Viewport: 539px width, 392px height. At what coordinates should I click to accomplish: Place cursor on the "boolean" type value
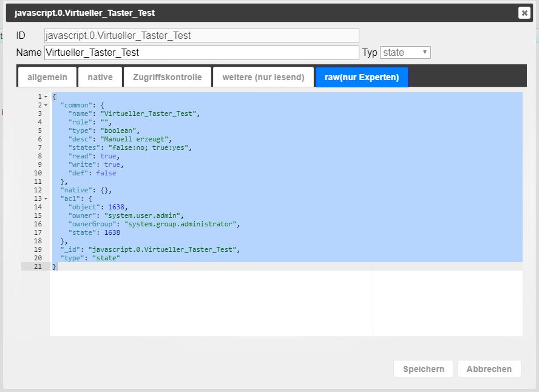pyautogui.click(x=120, y=130)
